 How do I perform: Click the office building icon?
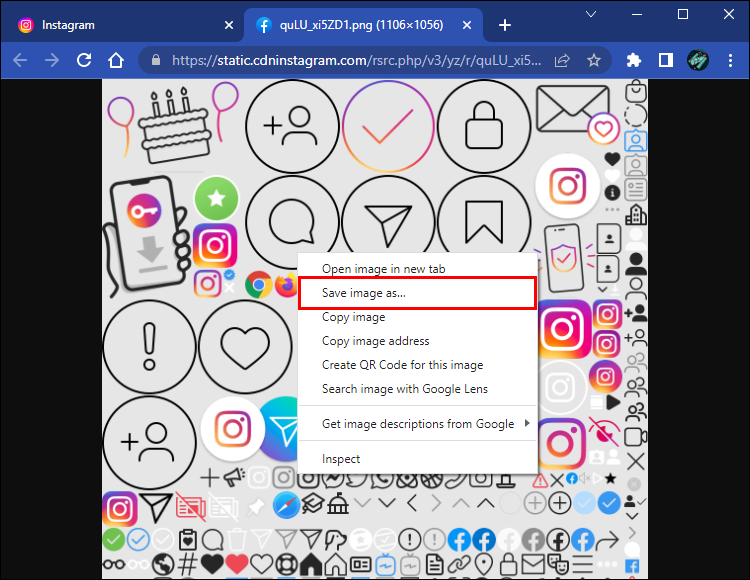pyautogui.click(x=636, y=215)
